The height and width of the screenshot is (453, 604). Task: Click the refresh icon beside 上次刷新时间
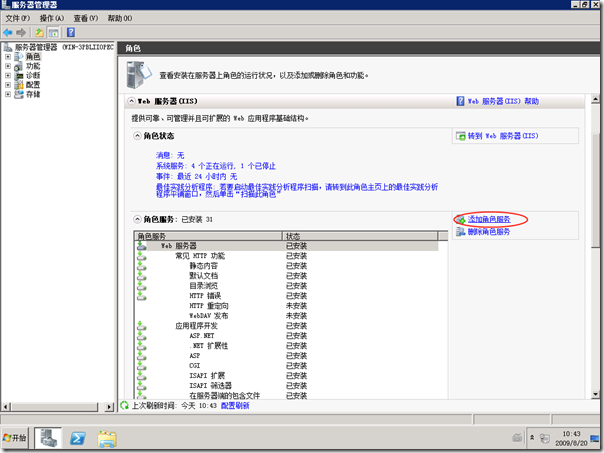[124, 406]
